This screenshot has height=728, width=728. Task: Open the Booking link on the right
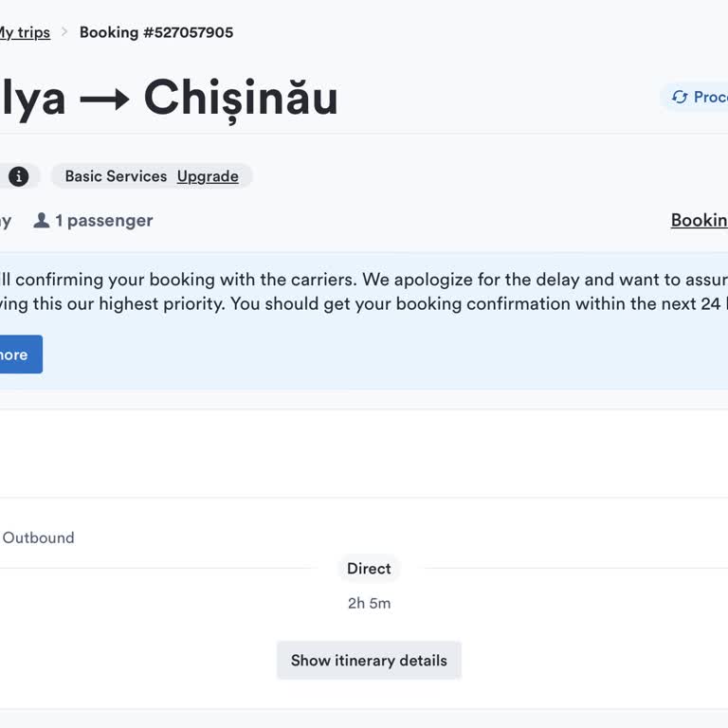pyautogui.click(x=700, y=220)
